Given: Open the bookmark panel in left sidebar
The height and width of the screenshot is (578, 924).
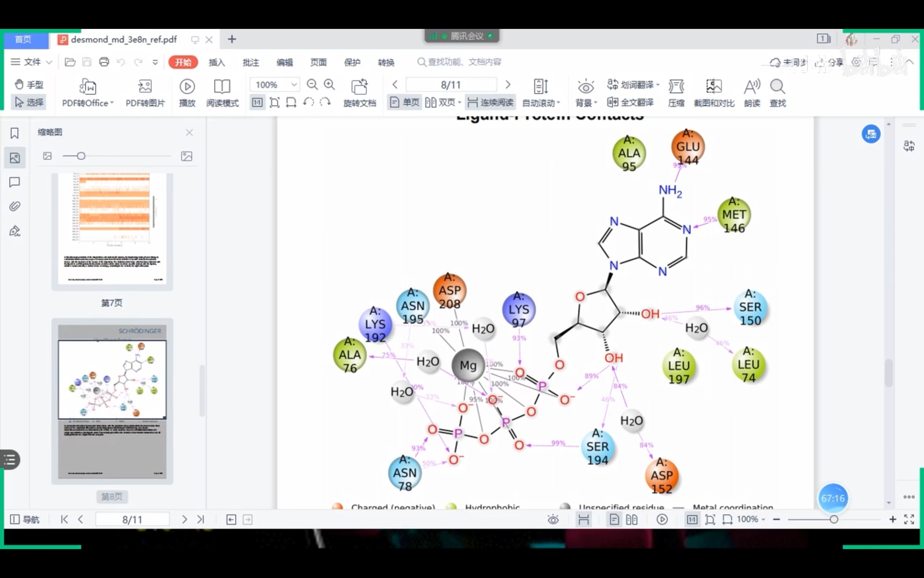Looking at the screenshot, I should pos(14,133).
